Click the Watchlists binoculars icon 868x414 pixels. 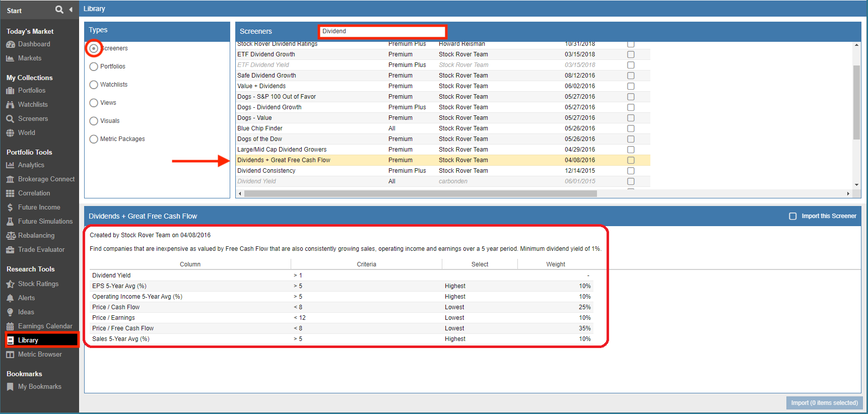(10, 105)
